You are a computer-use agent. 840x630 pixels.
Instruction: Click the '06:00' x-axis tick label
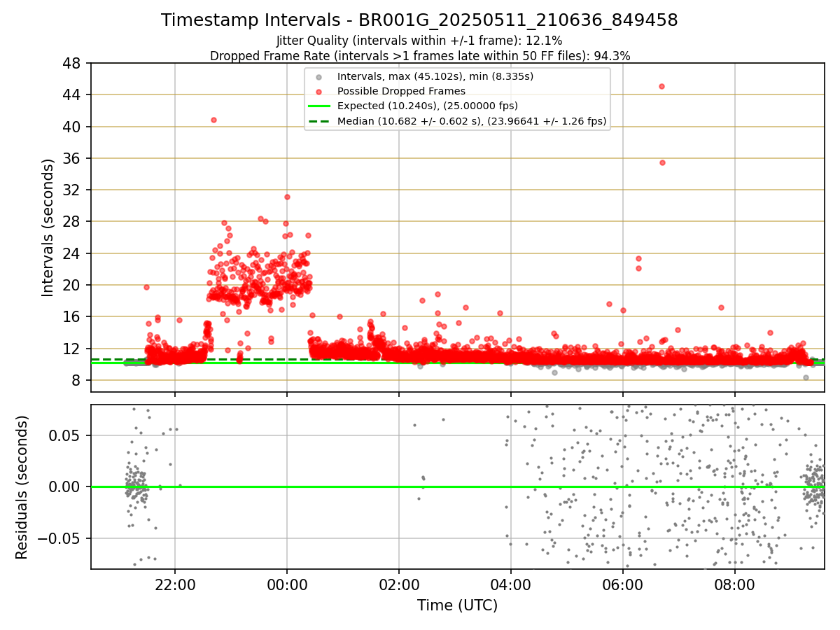[x=622, y=584]
